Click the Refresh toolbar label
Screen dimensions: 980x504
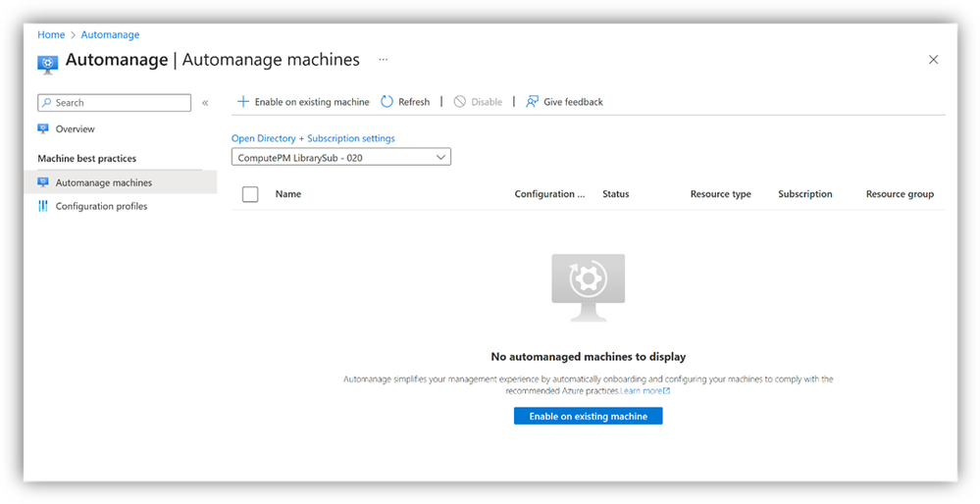[414, 102]
